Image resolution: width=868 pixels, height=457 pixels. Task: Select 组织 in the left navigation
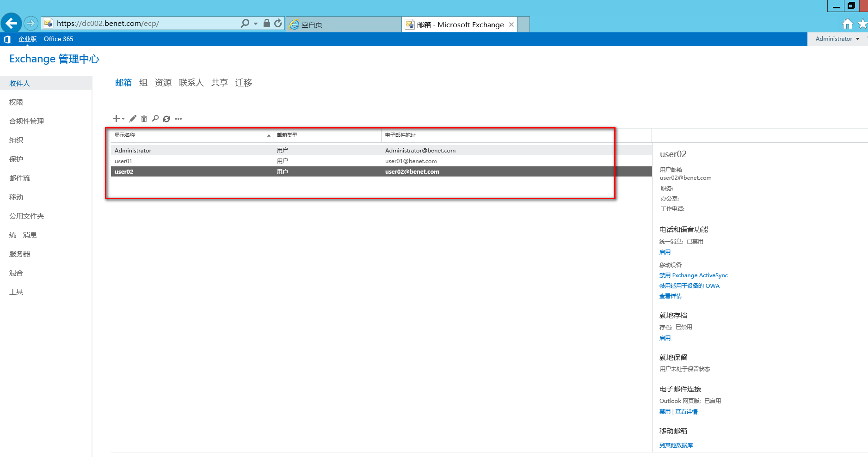pos(16,140)
